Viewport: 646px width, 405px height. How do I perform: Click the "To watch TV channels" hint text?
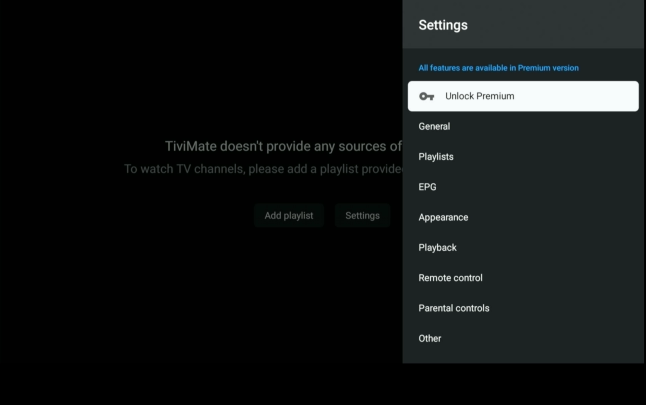[x=262, y=168]
